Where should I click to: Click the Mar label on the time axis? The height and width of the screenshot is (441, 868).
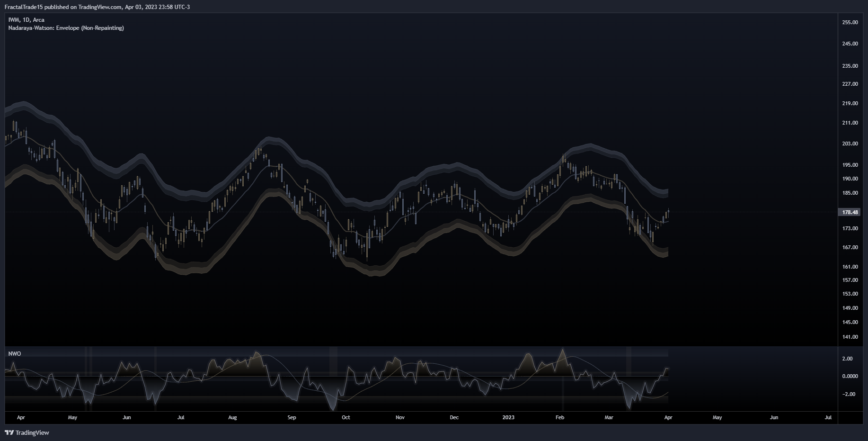point(609,417)
